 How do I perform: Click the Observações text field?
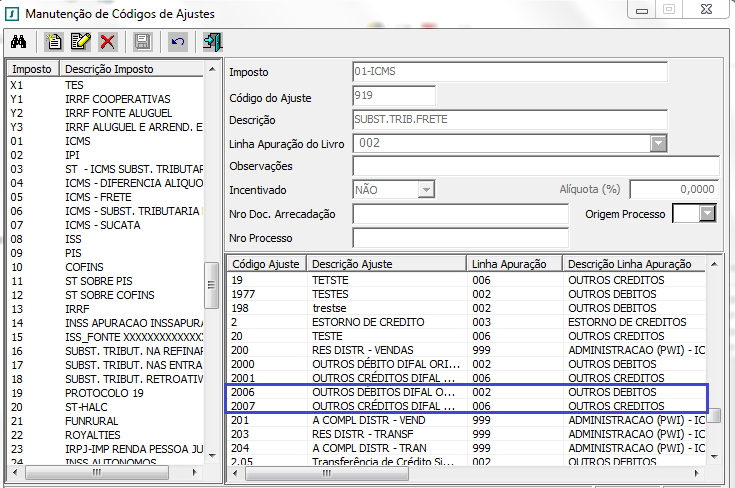coord(536,166)
